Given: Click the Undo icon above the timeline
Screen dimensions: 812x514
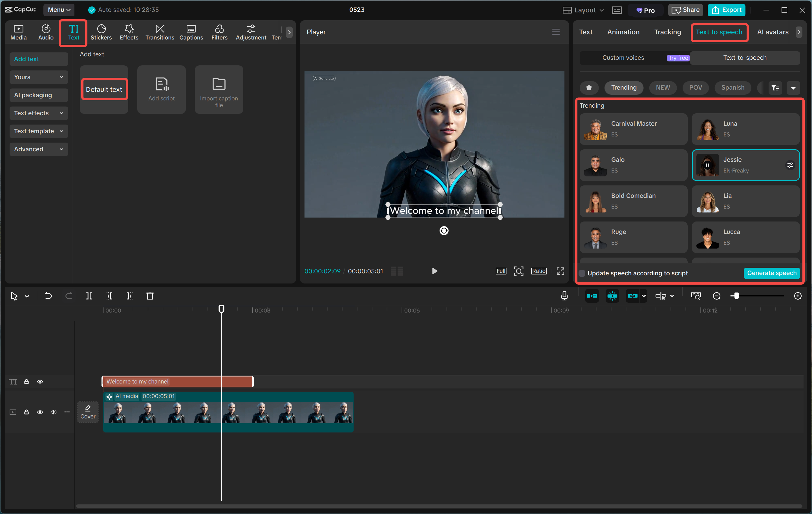Looking at the screenshot, I should click(x=48, y=296).
